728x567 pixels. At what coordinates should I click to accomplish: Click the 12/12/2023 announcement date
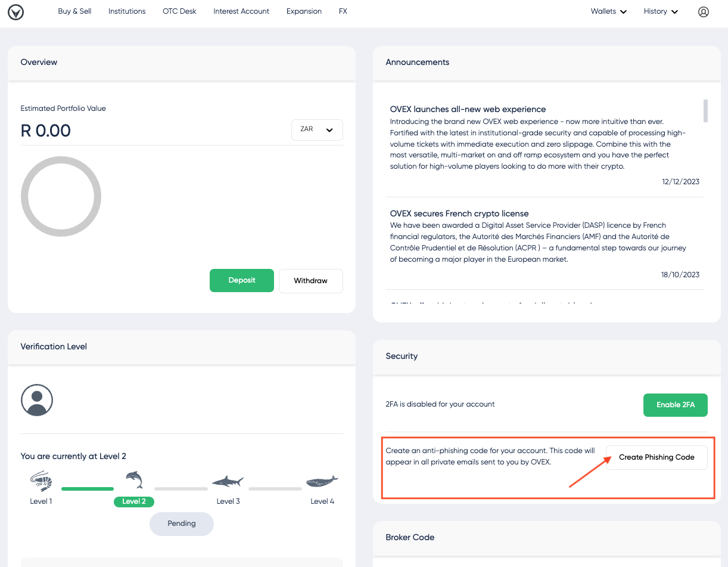(x=680, y=181)
